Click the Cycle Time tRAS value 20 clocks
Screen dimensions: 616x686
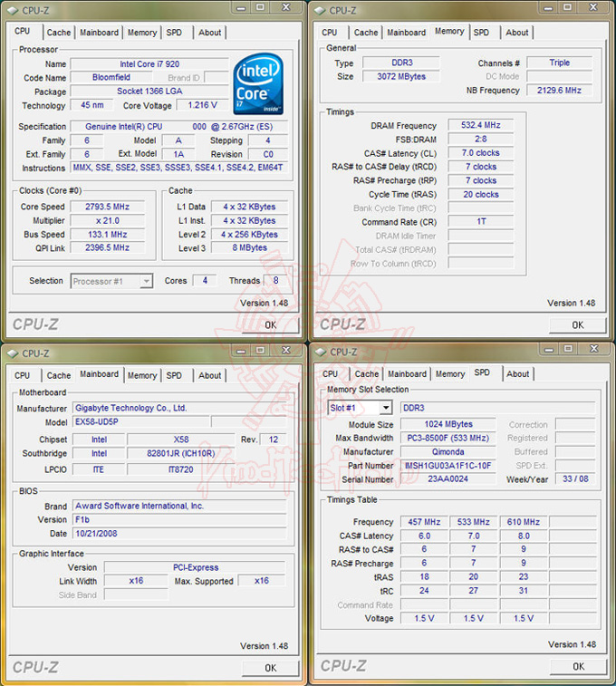pos(480,194)
